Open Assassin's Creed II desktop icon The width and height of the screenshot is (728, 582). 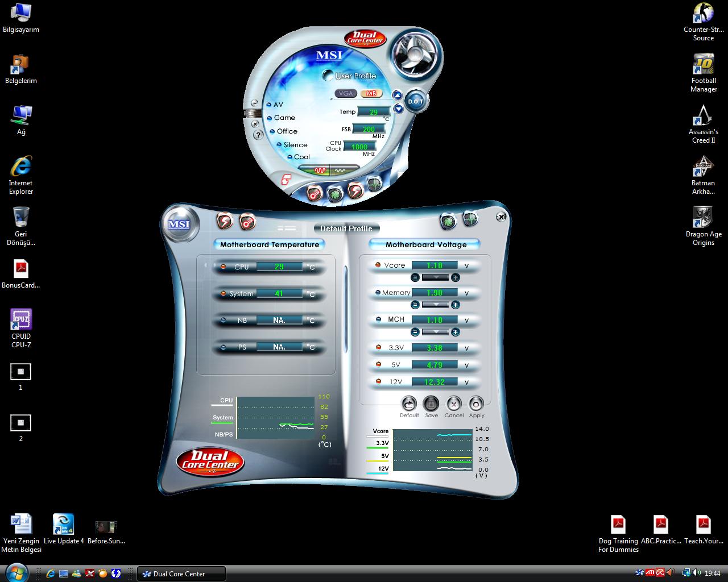[x=704, y=124]
